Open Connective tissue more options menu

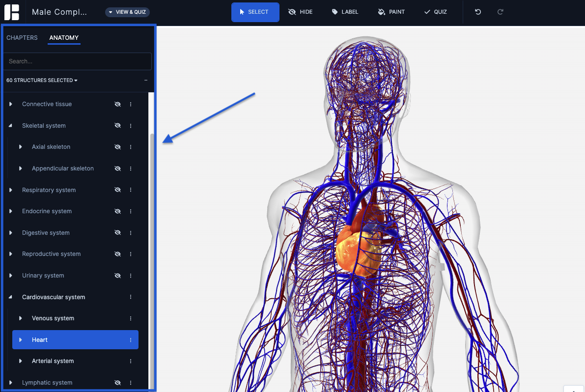coord(131,104)
